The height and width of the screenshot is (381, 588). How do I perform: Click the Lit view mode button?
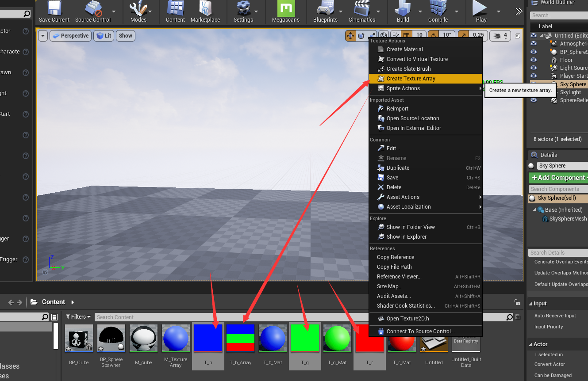(x=104, y=36)
